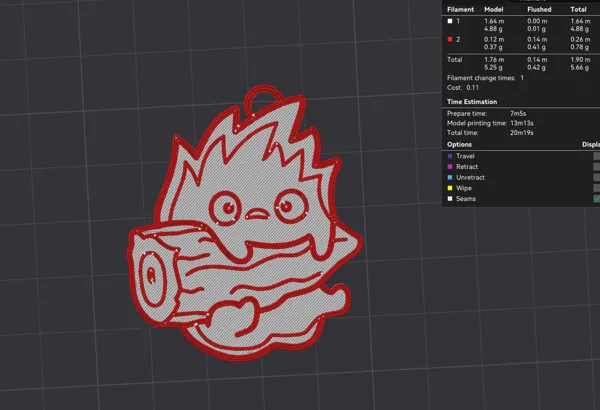Screen dimensions: 600x410
Task: Click the total weight value 5.66 g
Action: (x=580, y=67)
